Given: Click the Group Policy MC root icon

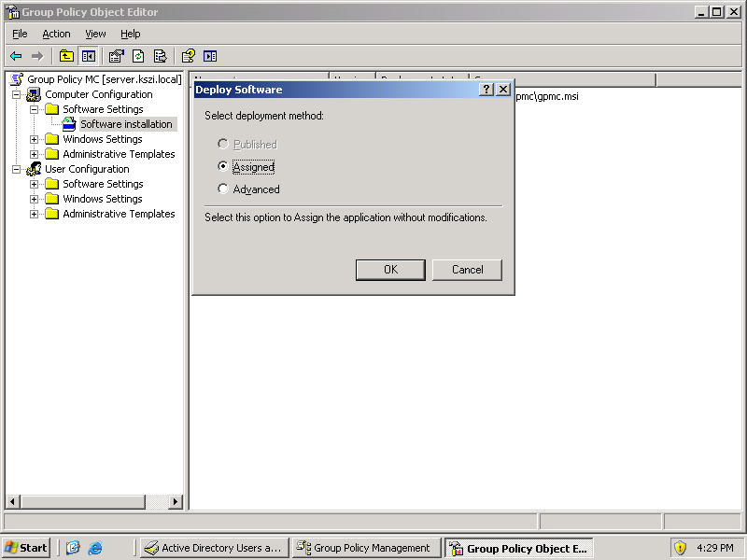Looking at the screenshot, I should click(17, 79).
